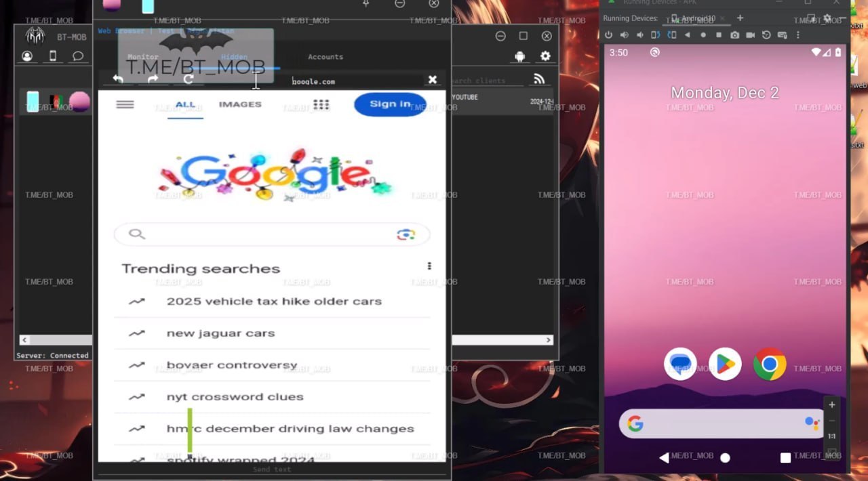Click the Home circle in emulator toolbar

point(703,35)
